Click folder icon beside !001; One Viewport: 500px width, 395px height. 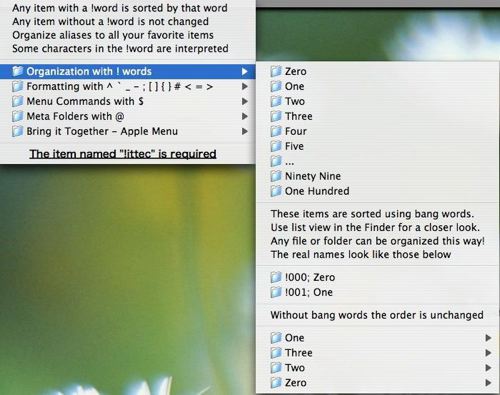(276, 292)
